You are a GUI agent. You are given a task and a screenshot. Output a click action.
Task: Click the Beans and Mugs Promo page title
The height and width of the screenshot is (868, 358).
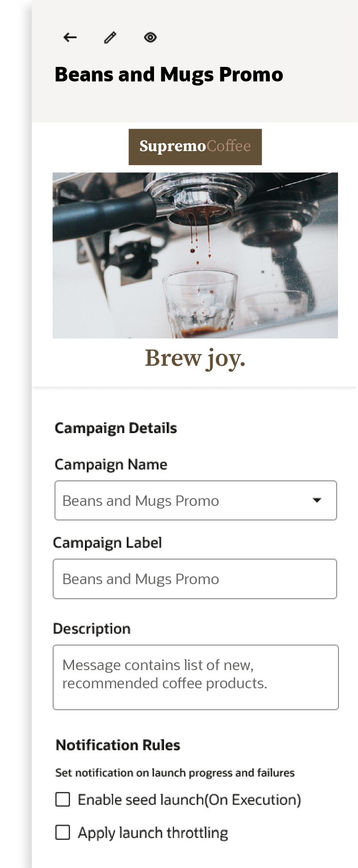[x=169, y=75]
